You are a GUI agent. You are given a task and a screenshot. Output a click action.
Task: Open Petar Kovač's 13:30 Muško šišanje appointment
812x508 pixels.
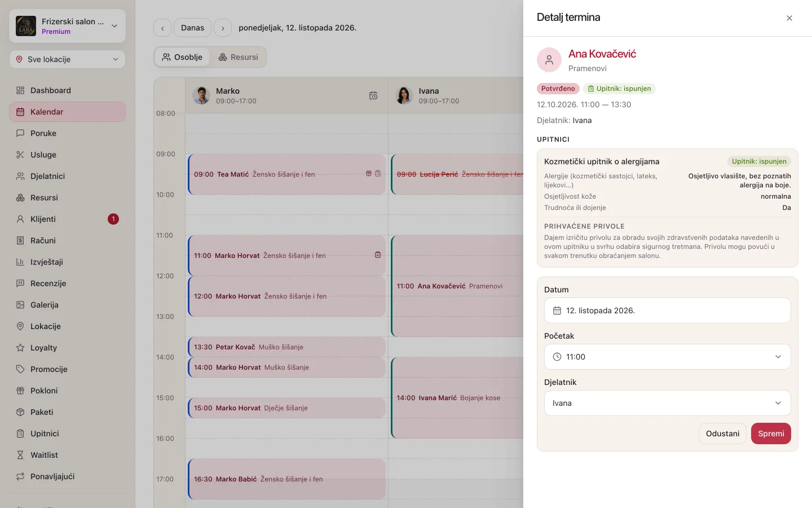tap(287, 347)
